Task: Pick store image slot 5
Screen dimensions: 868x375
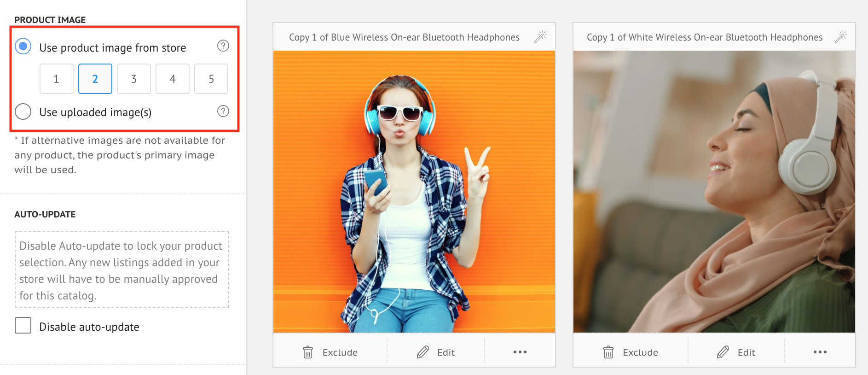Action: coord(211,79)
